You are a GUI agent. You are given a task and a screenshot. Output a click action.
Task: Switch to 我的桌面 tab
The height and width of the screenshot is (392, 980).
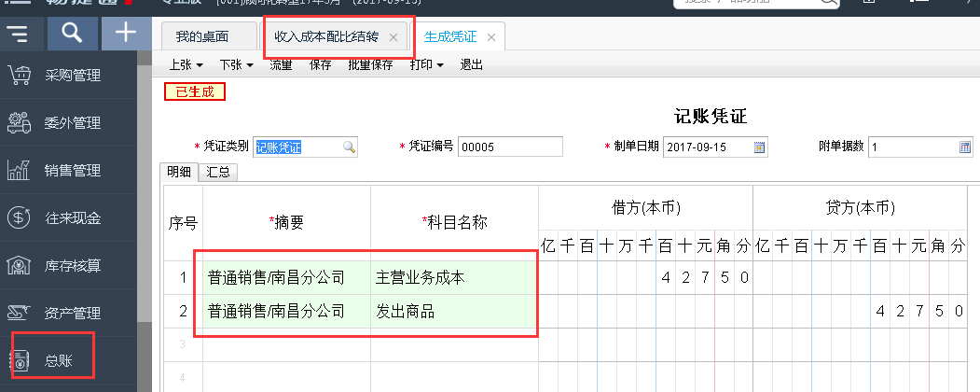coord(209,36)
